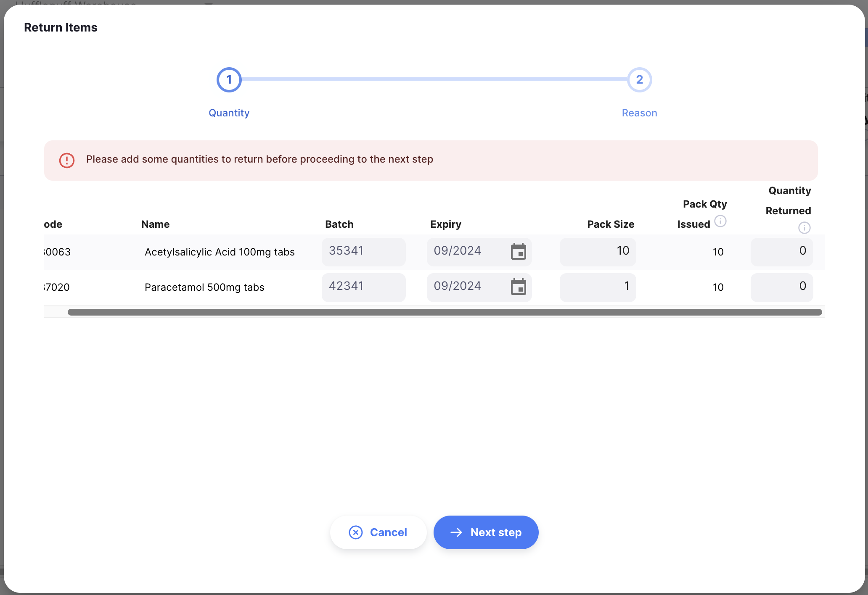Screen dimensions: 868x595
Task: Open calendar picker for Acetylsalicylic Acid expiry
Action: click(518, 252)
